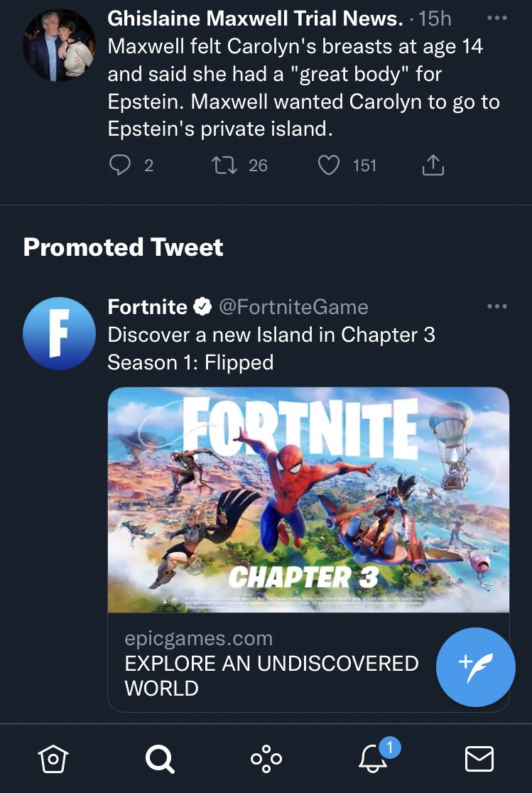Visit the epicgames.com link card
The image size is (532, 793).
coord(270,663)
